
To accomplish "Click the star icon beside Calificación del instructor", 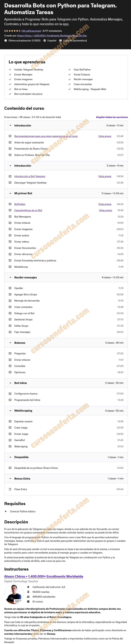I will pyautogui.click(x=28, y=586).
